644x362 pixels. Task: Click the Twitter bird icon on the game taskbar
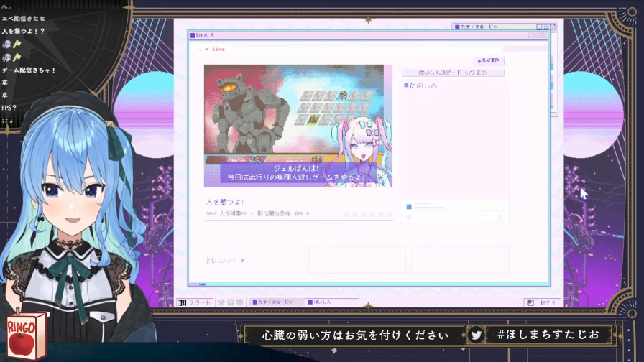(221, 302)
